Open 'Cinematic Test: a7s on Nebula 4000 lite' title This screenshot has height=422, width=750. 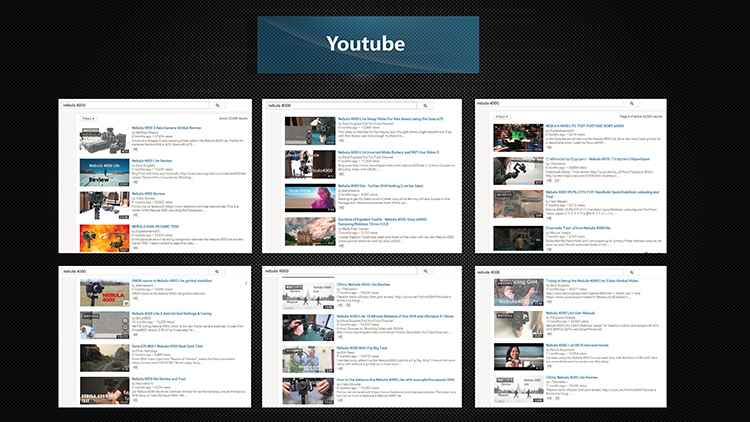click(578, 228)
